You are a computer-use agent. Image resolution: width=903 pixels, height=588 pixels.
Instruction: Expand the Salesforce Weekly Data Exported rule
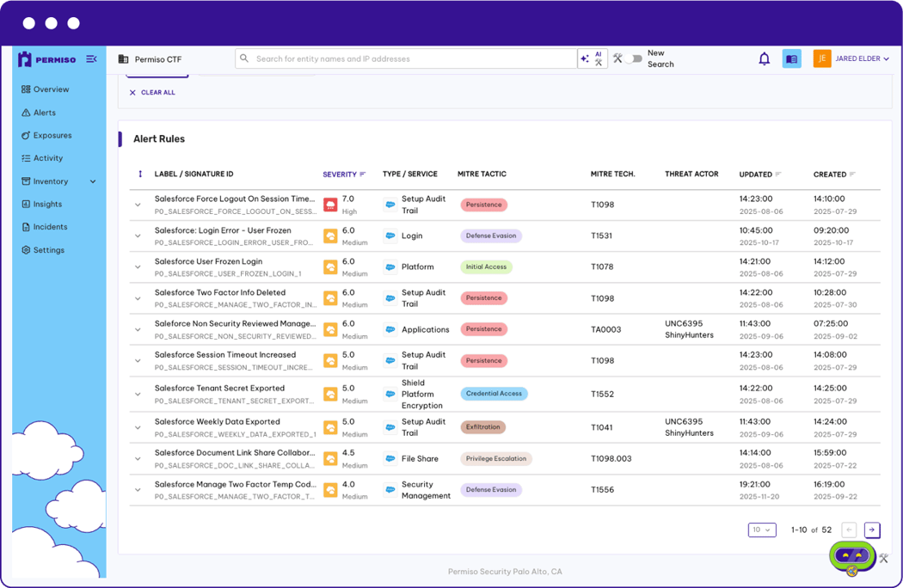tap(138, 426)
